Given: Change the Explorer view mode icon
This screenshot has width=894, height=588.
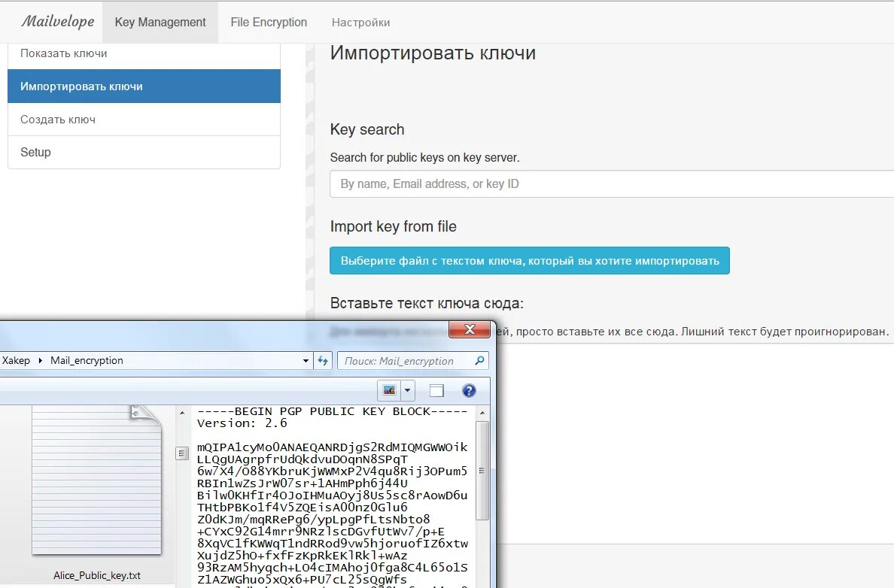Looking at the screenshot, I should 389,390.
